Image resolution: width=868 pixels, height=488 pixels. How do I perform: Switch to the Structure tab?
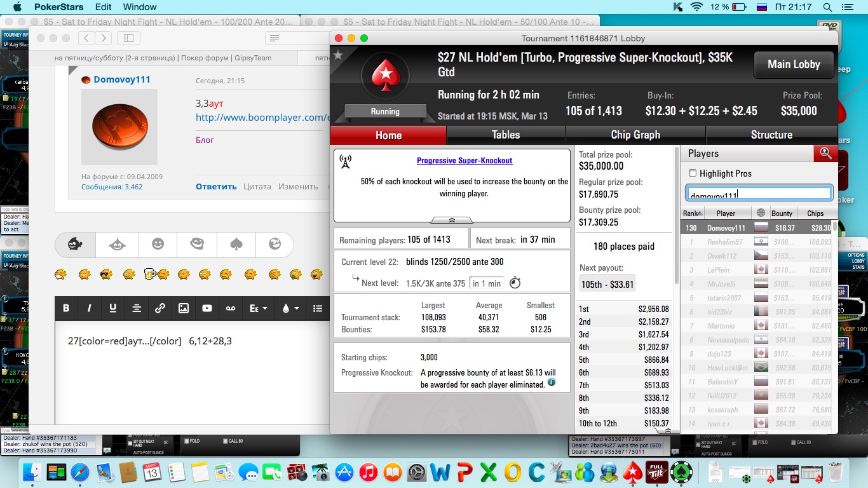pos(771,135)
